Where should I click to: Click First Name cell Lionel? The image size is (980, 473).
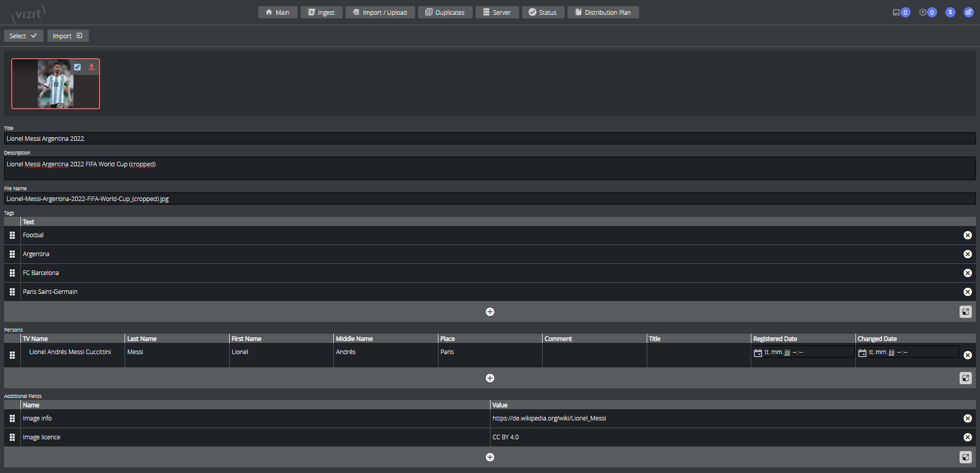pyautogui.click(x=281, y=355)
